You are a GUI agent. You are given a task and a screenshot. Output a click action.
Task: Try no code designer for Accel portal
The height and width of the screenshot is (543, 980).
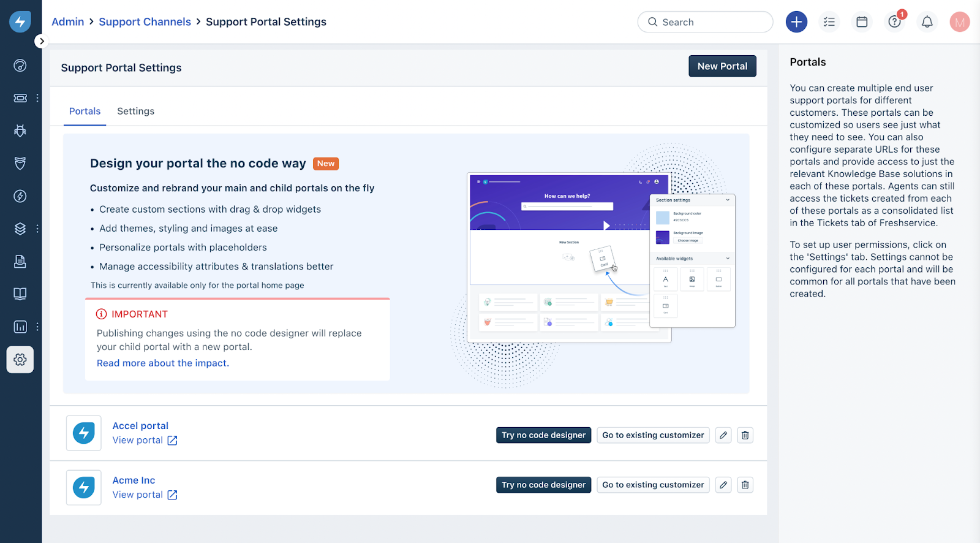[543, 435]
